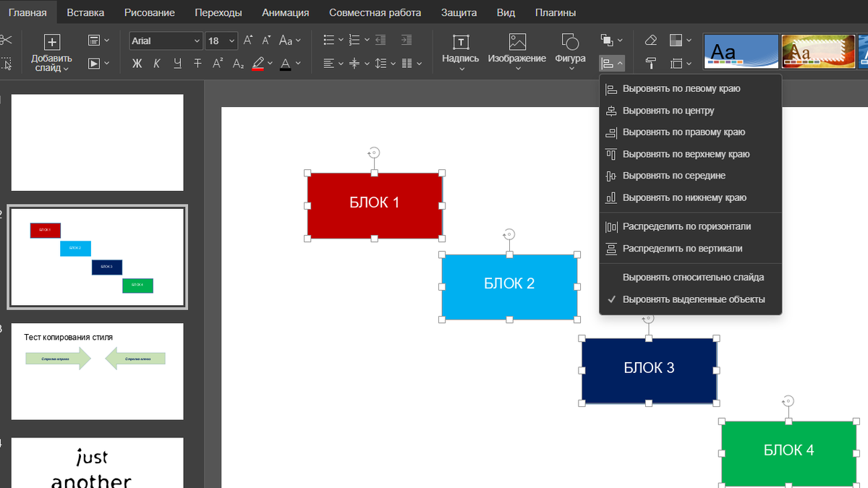Toggle underline (Ч) formatting
Image resolution: width=868 pixels, height=488 pixels.
pyautogui.click(x=177, y=64)
